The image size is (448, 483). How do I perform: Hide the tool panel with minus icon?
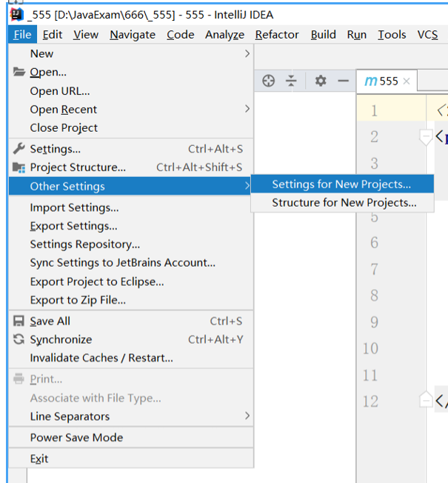(343, 81)
